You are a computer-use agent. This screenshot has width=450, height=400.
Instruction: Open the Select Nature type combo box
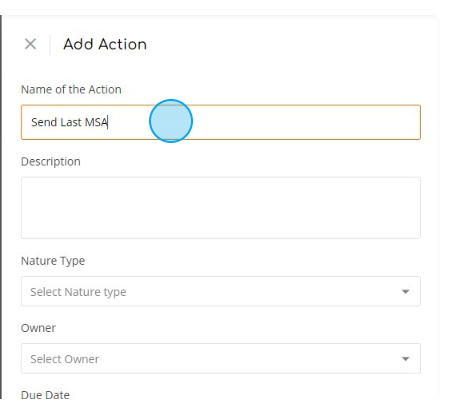[221, 291]
